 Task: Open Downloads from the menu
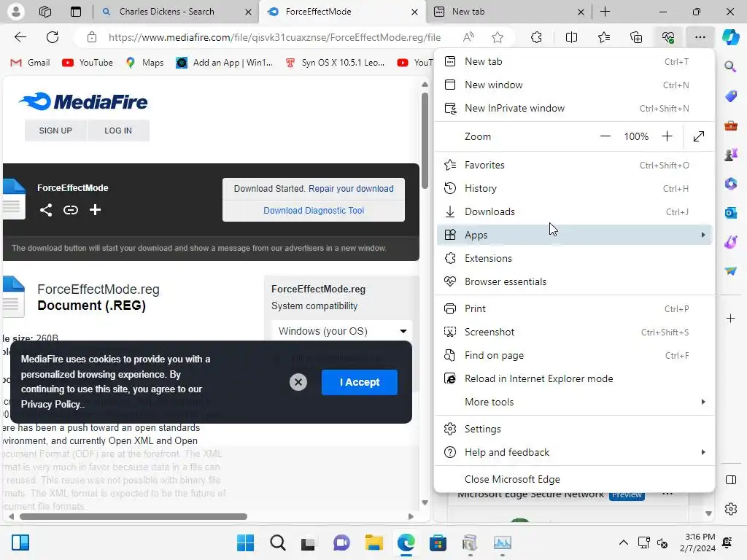(574, 212)
